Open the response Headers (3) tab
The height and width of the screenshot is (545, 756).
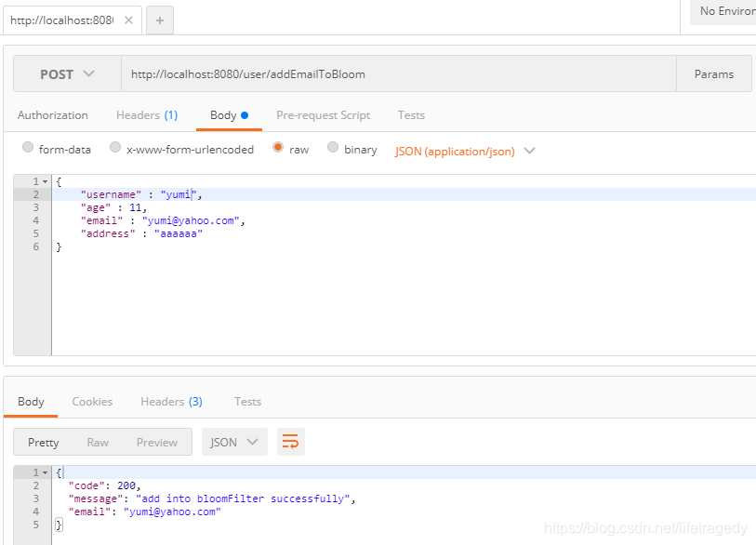(172, 402)
